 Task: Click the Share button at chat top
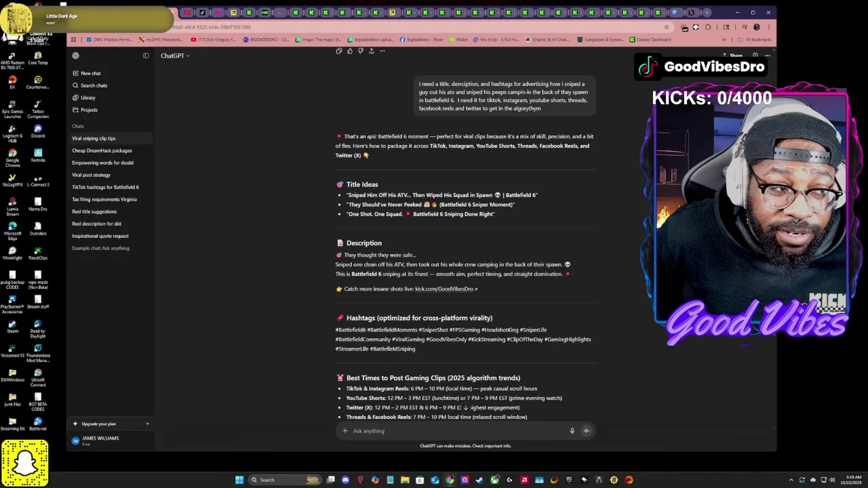click(x=732, y=56)
